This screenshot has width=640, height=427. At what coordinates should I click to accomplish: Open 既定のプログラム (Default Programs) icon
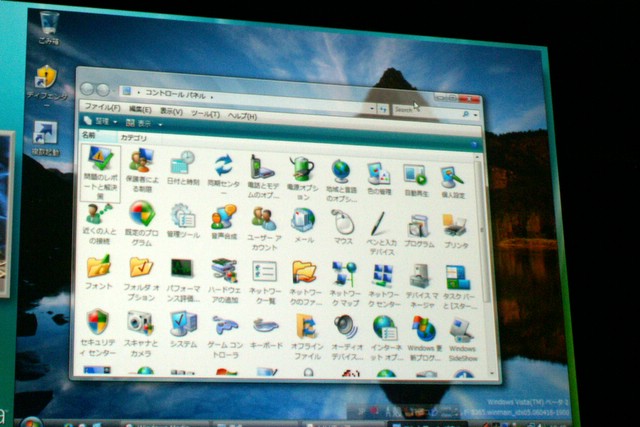point(142,223)
